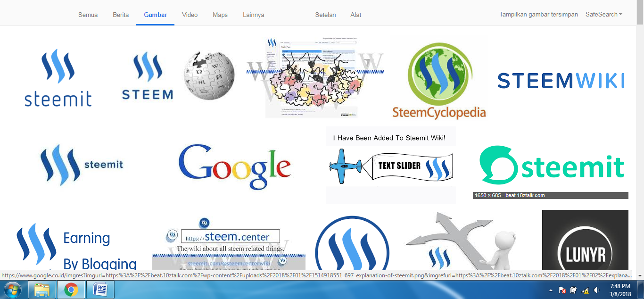Go to the Video tab
The image size is (644, 299).
pos(190,15)
